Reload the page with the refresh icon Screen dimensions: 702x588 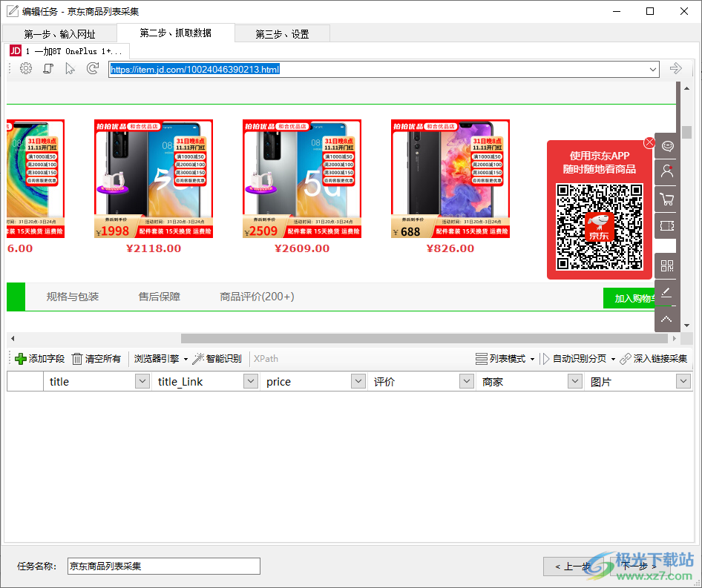(x=93, y=68)
